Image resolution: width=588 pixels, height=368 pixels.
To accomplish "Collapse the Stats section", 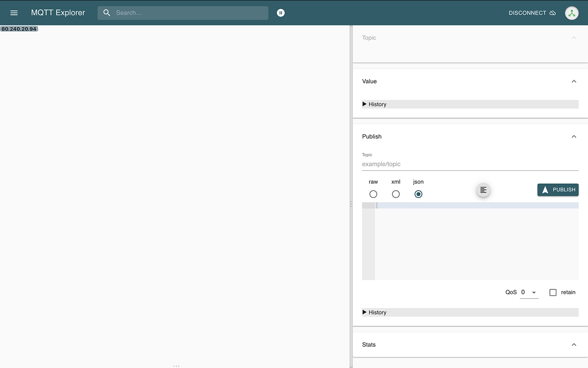I will click(574, 345).
